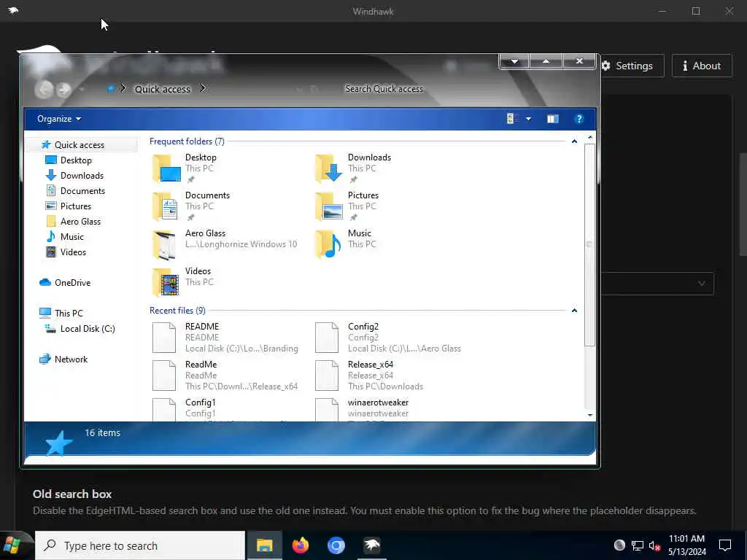The image size is (747, 560).
Task: Launch Chromium from the taskbar
Action: click(336, 545)
